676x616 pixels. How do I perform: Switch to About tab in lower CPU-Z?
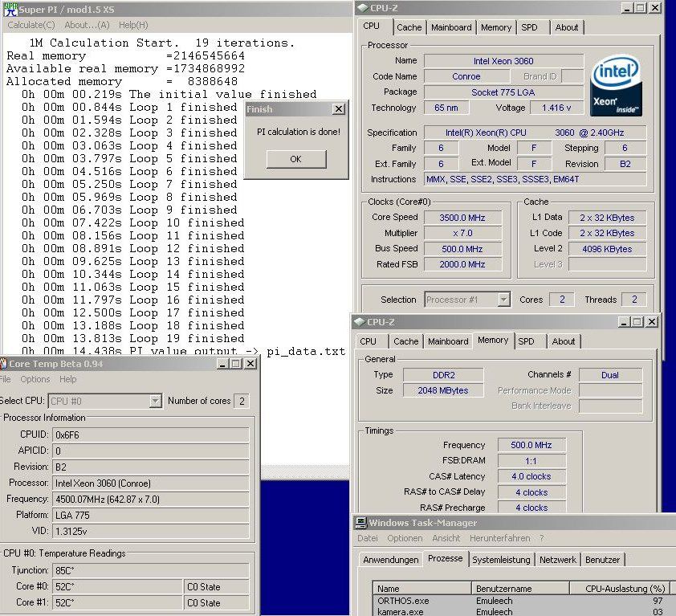pos(564,341)
